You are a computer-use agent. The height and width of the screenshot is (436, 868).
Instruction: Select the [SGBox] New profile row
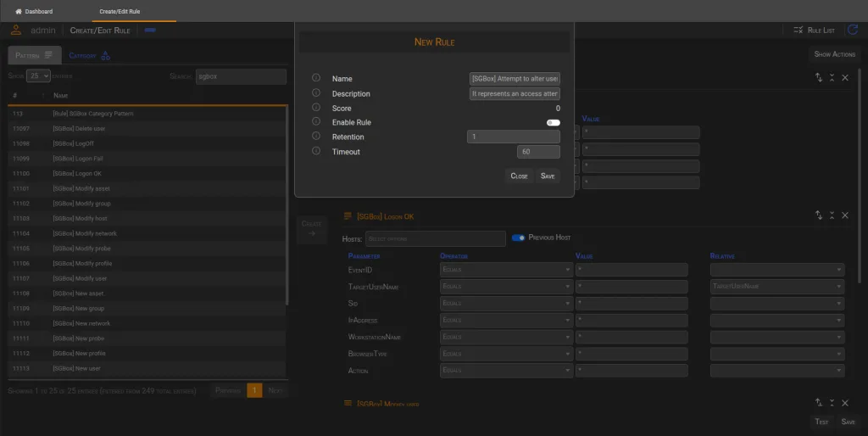click(x=147, y=353)
